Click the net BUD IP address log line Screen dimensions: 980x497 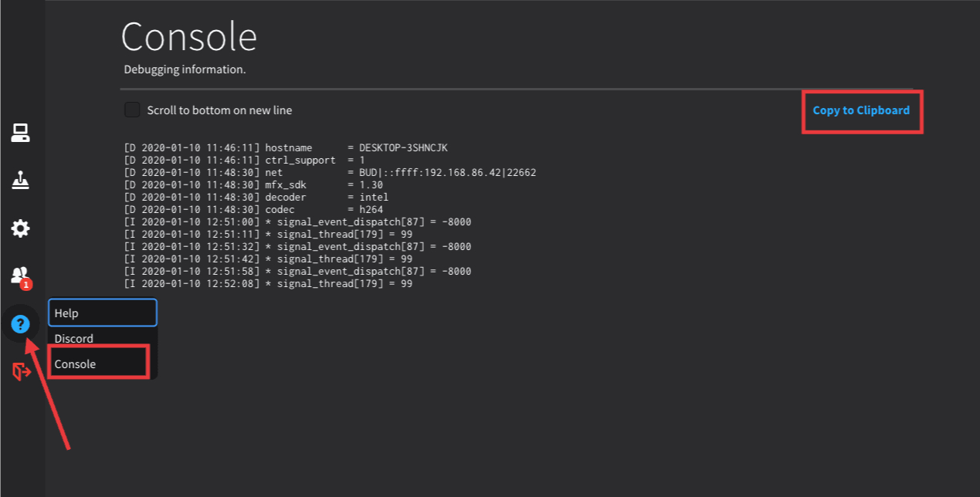tap(329, 172)
